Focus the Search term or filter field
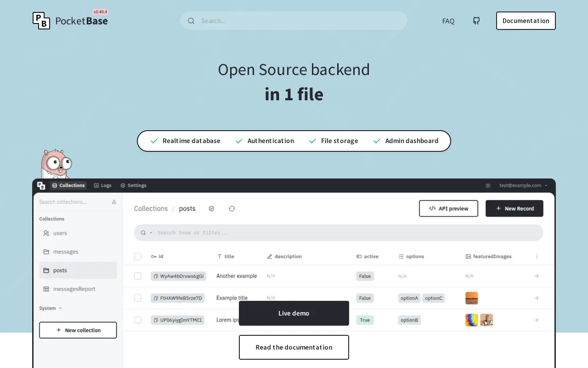The width and height of the screenshot is (588, 368). coord(339,233)
